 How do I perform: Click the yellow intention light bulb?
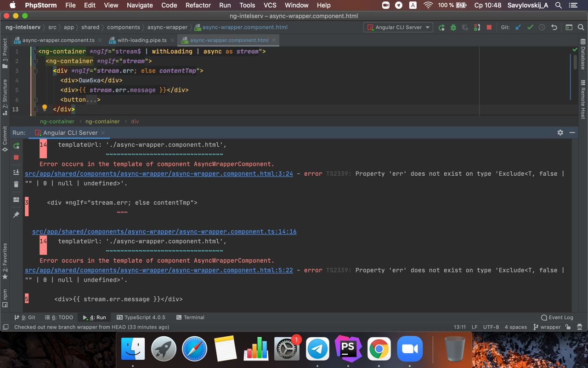45,108
